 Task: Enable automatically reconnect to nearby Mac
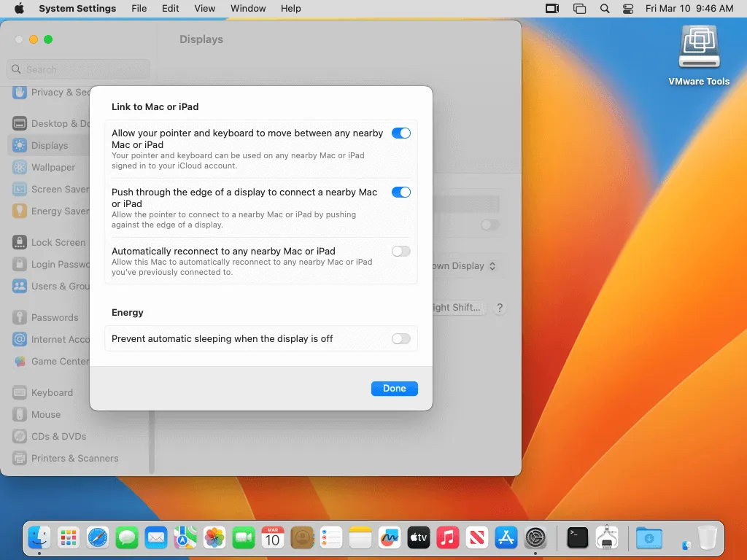(x=401, y=252)
